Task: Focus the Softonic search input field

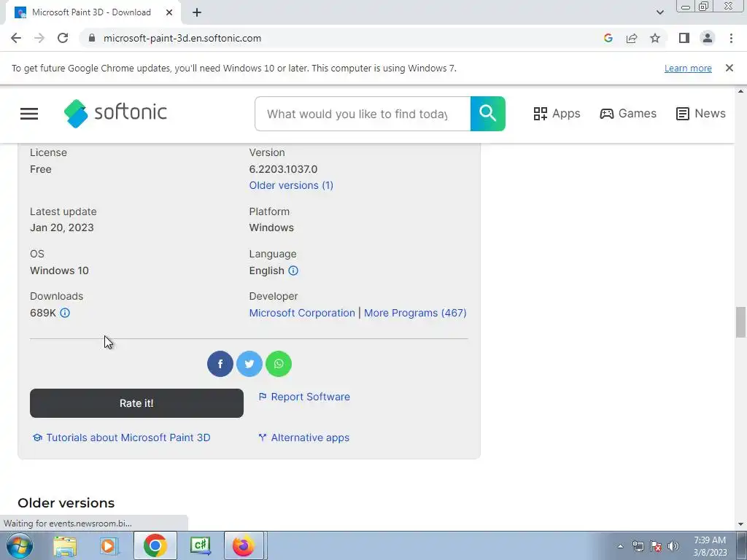Action: click(x=363, y=114)
